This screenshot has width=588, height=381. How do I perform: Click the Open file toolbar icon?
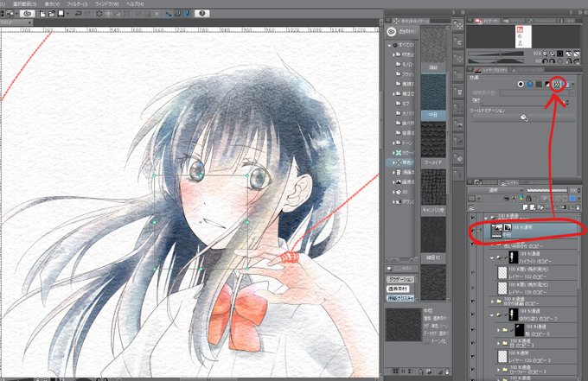pos(51,14)
